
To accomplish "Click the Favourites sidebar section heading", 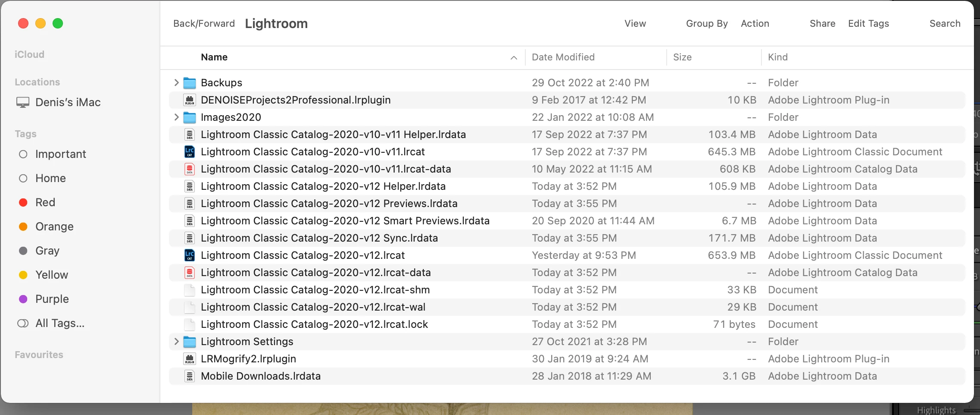I will (x=39, y=355).
